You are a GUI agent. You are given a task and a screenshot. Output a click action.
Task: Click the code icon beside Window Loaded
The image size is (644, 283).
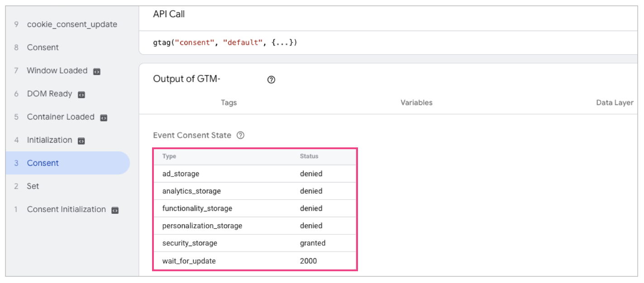[x=96, y=71]
